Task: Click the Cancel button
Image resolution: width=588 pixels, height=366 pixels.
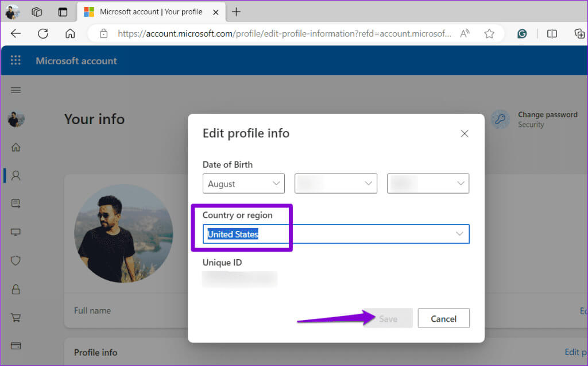Action: pos(444,318)
